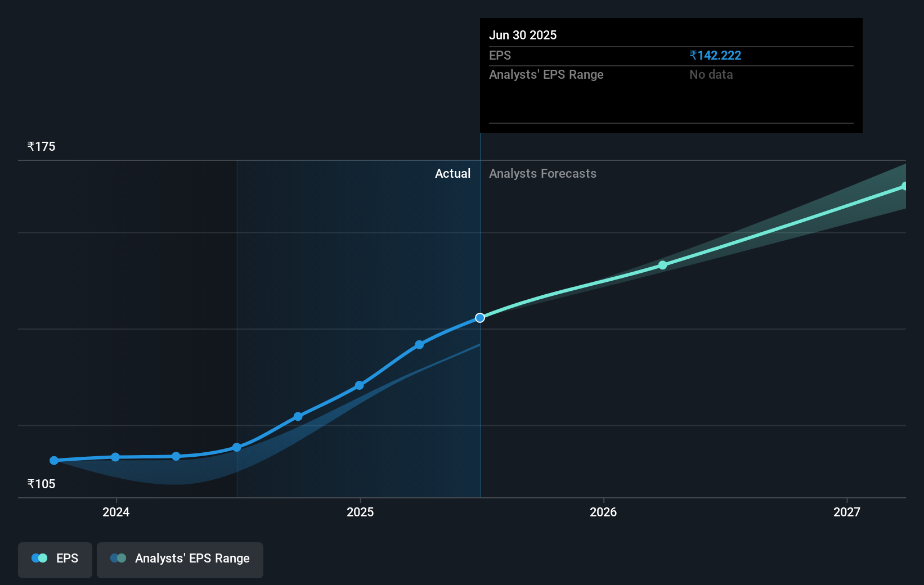Screen dimensions: 924x585
Task: Select the Jun 30 2025 EPS data point
Action: (480, 318)
